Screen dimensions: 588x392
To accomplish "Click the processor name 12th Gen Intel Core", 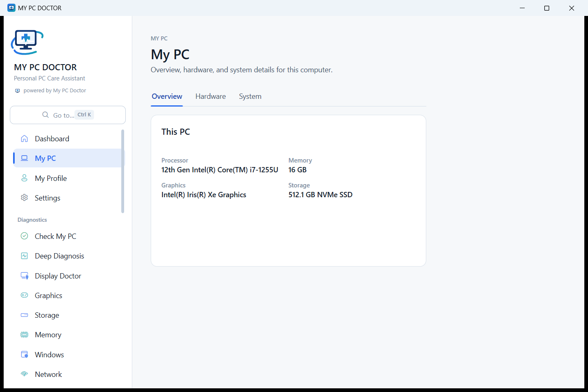I will pos(220,170).
